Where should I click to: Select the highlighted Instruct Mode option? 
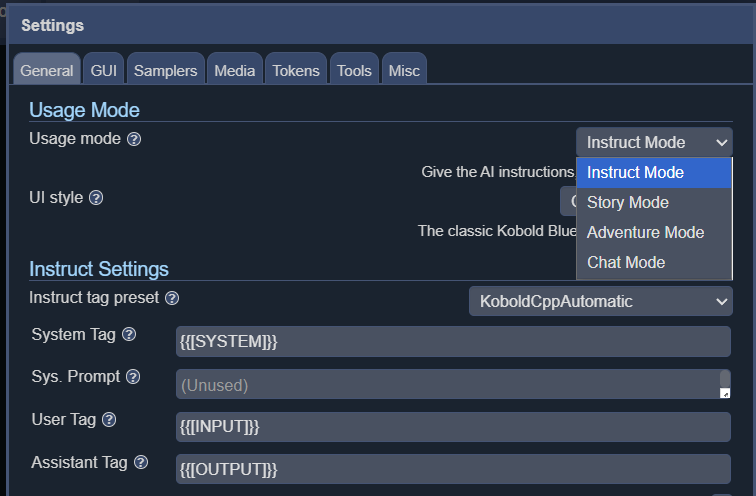(636, 172)
